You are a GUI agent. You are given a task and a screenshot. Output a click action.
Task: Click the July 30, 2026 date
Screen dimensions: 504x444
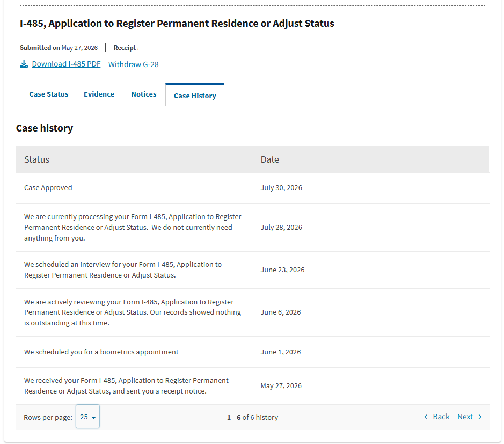pyautogui.click(x=281, y=188)
